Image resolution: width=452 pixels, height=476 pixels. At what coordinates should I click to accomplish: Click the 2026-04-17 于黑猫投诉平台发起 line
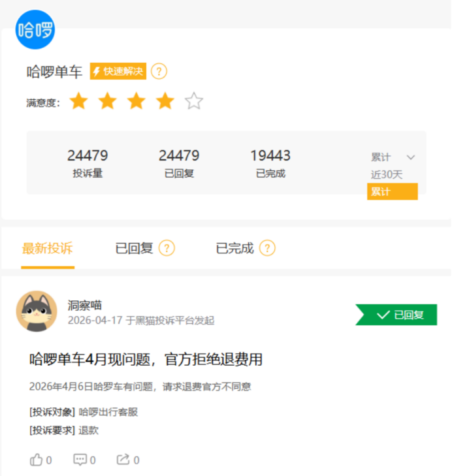[x=141, y=320]
